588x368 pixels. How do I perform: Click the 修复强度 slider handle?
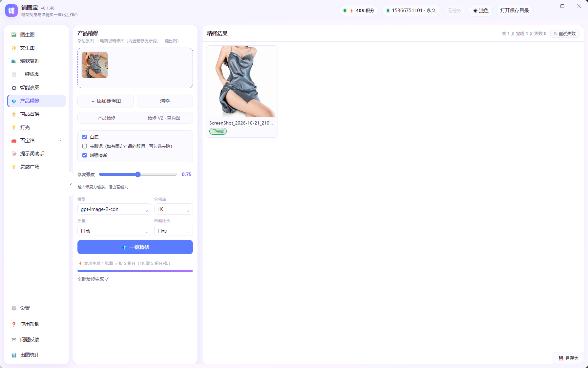(138, 174)
